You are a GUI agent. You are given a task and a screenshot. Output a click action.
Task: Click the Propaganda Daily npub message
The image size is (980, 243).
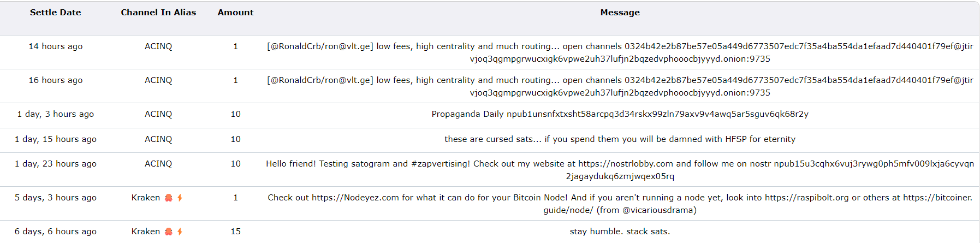(620, 114)
